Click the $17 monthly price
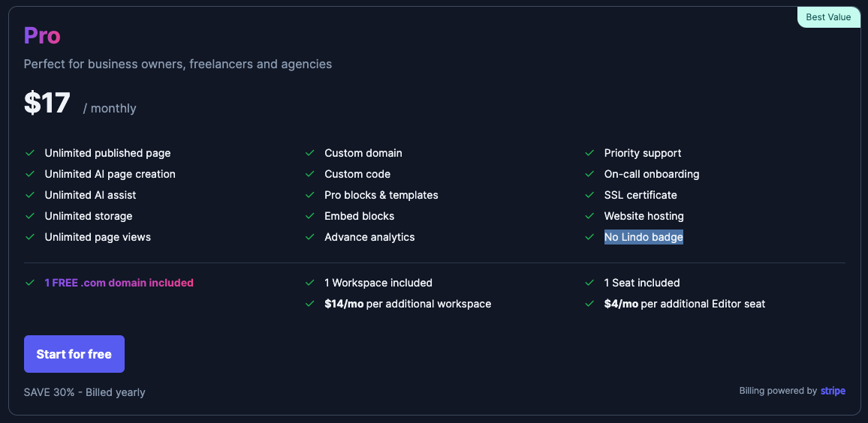This screenshot has width=868, height=423. [47, 103]
